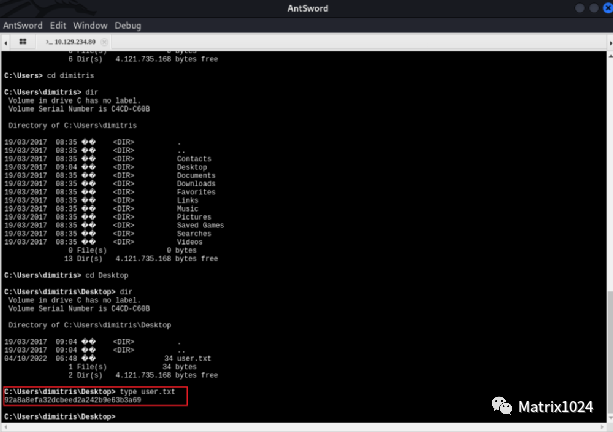Click the horizontal scrollbar at bottom

[x=304, y=427]
